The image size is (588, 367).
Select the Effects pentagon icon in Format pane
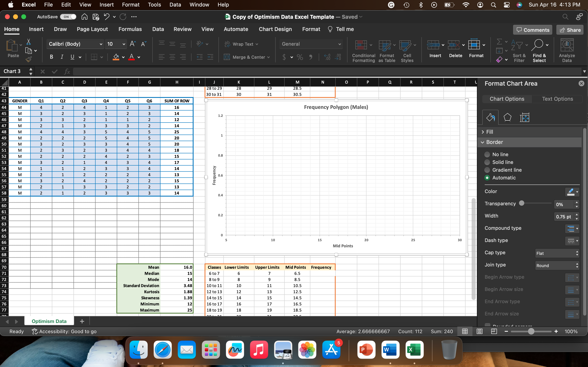[507, 117]
